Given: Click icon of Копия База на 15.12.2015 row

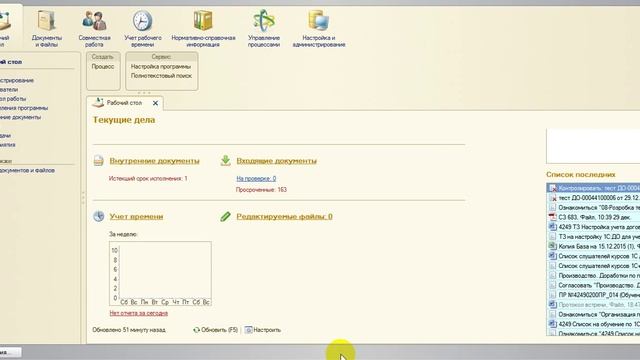Looking at the screenshot, I should tap(552, 246).
